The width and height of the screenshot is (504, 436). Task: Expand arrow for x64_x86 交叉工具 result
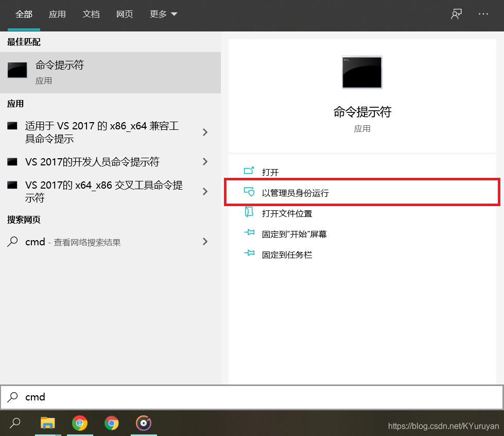tap(205, 191)
